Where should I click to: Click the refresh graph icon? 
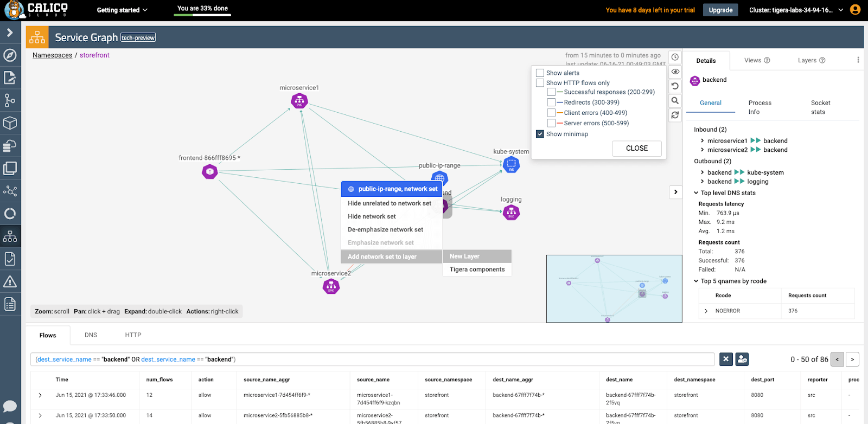tap(675, 115)
